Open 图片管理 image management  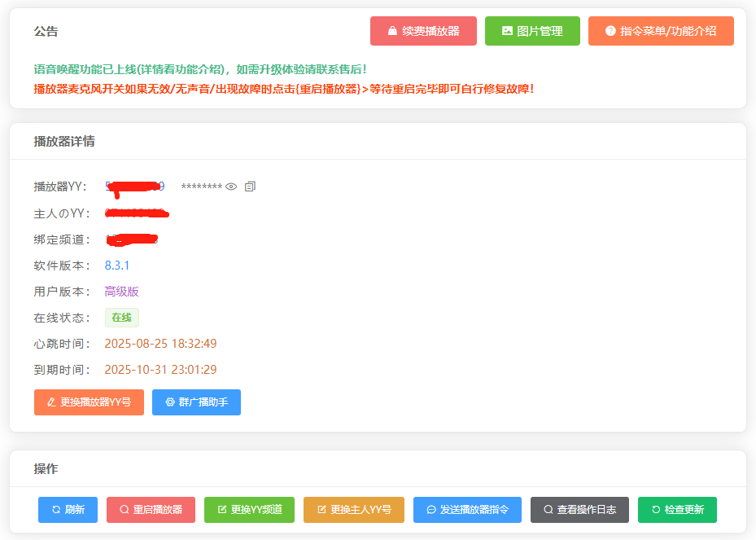pyautogui.click(x=532, y=31)
